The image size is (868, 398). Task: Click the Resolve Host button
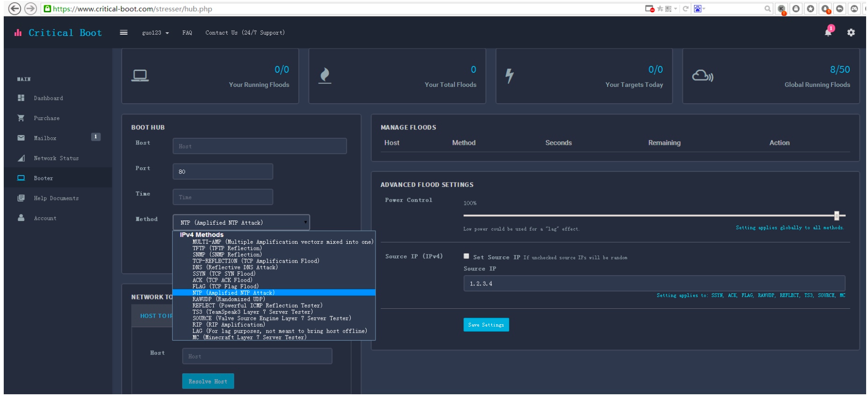point(208,381)
